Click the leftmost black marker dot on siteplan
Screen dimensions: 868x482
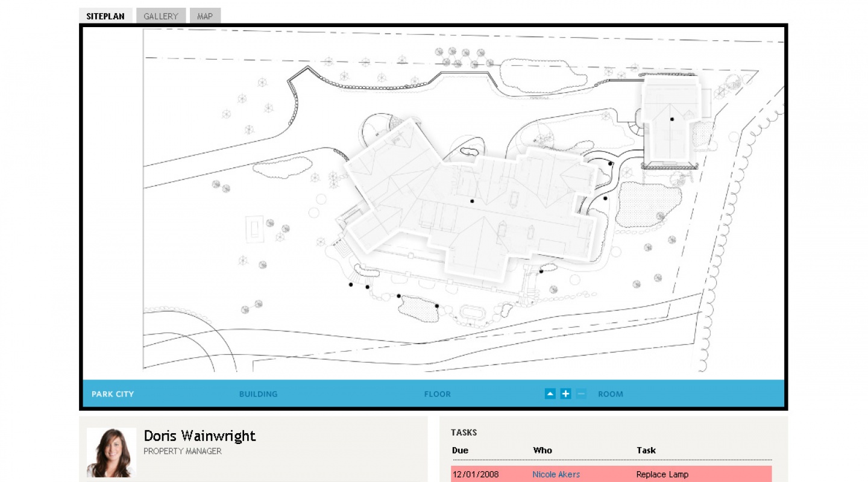click(x=351, y=284)
